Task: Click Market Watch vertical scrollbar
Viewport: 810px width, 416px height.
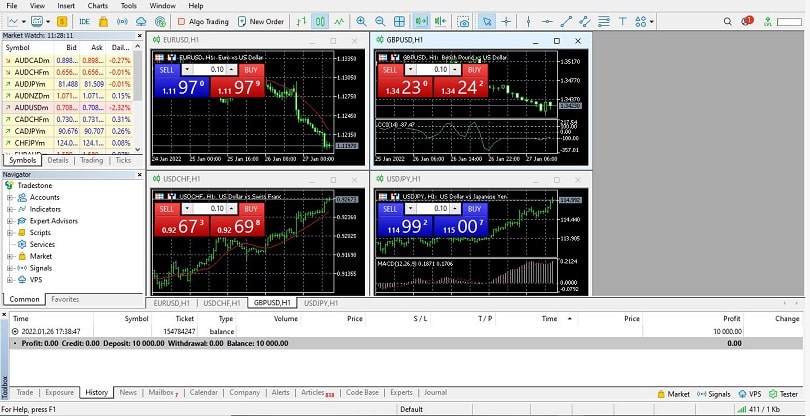Action: tap(137, 98)
